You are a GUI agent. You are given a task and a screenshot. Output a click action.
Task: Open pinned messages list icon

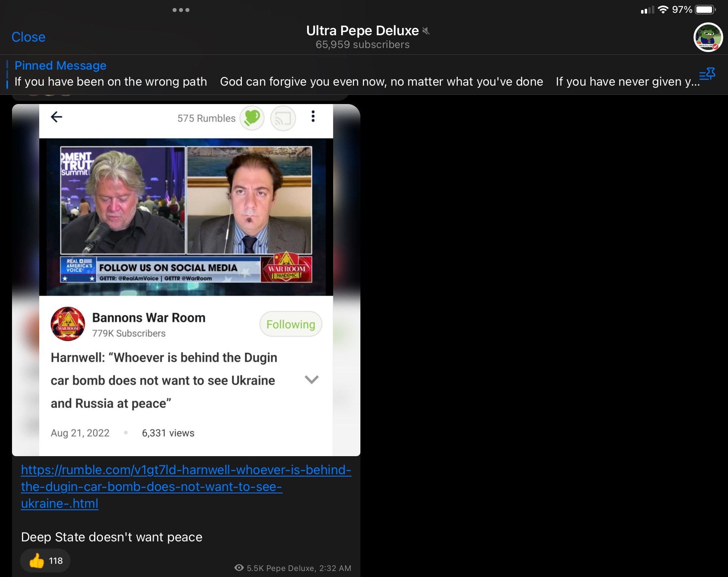tap(707, 74)
